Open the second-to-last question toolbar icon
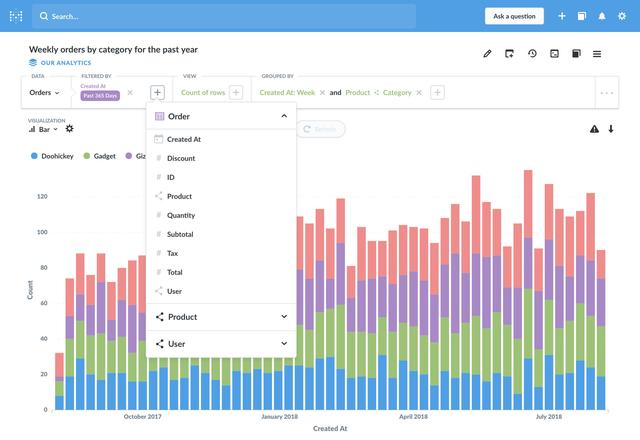 pos(576,53)
